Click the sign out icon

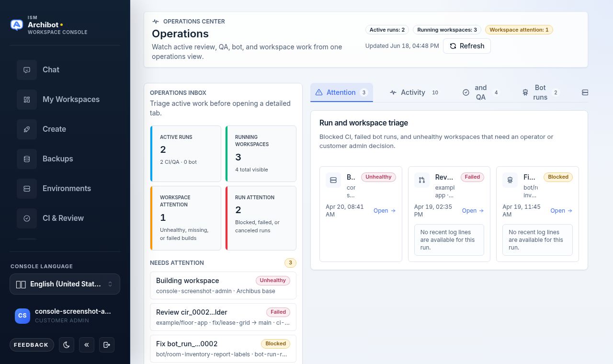107,345
